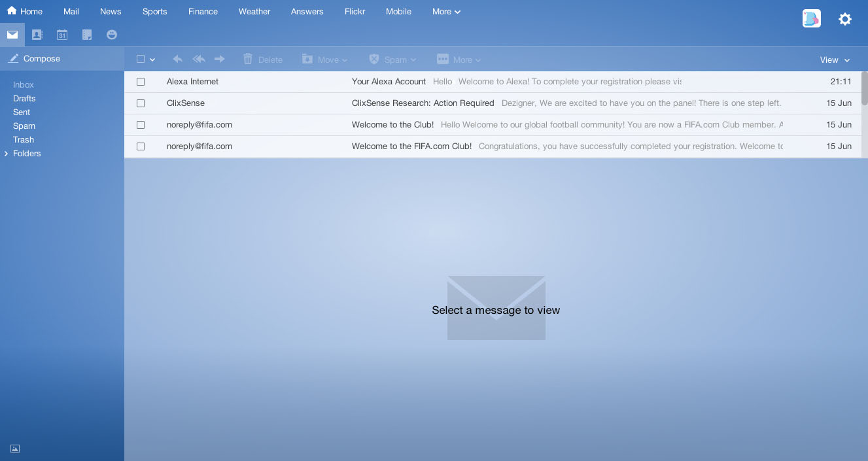Screen dimensions: 868x461
Task: Check the Alexa Internet message checkbox
Action: (x=141, y=82)
